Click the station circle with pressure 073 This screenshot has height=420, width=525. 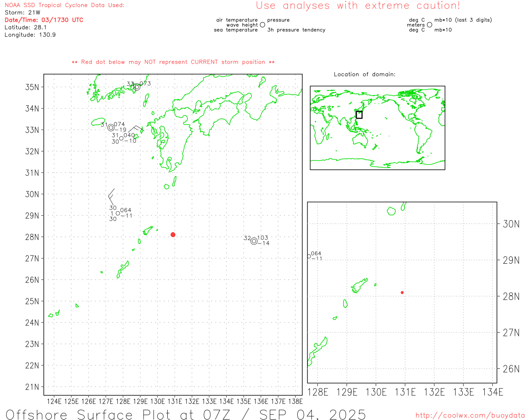tap(137, 87)
